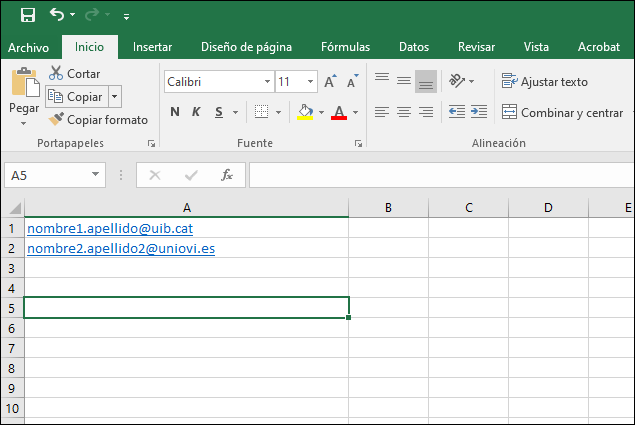Cancel entry with the X icon
Screen dimensions: 635x425
[155, 175]
